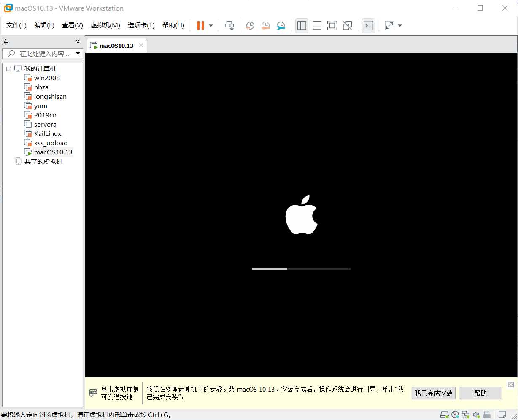The width and height of the screenshot is (518, 420).
Task: Open the 编辑(E) menu
Action: 44,25
